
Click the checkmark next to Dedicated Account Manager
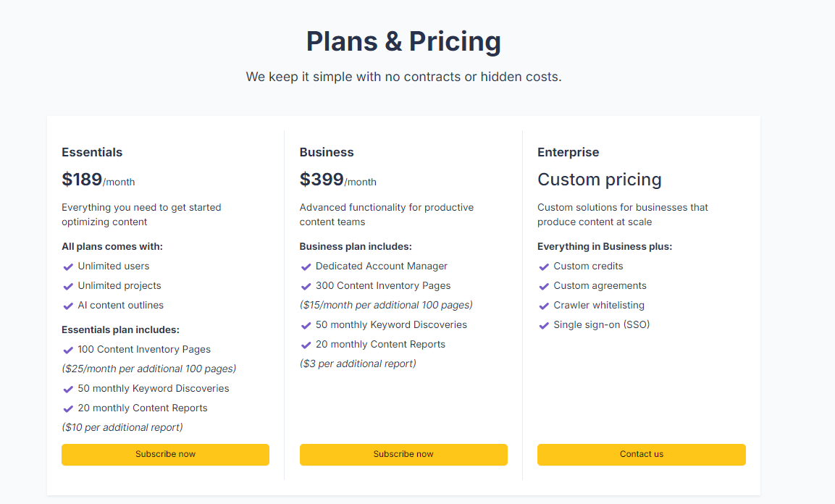(306, 266)
